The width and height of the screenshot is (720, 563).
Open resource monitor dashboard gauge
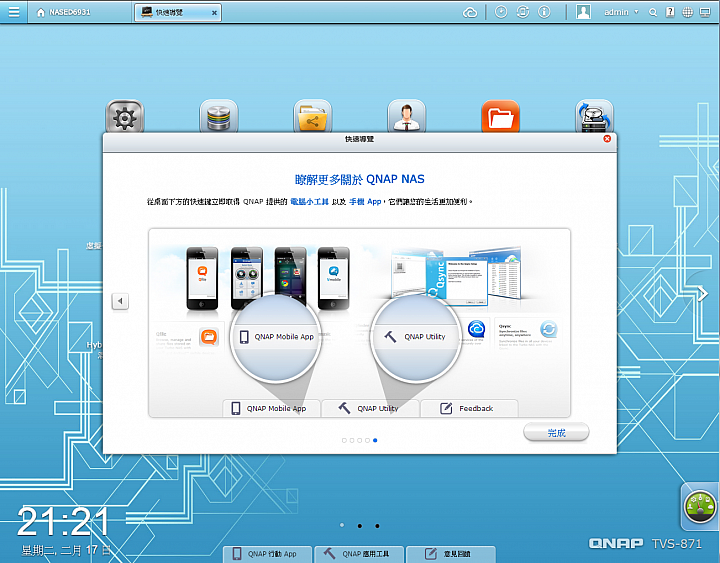[700, 507]
